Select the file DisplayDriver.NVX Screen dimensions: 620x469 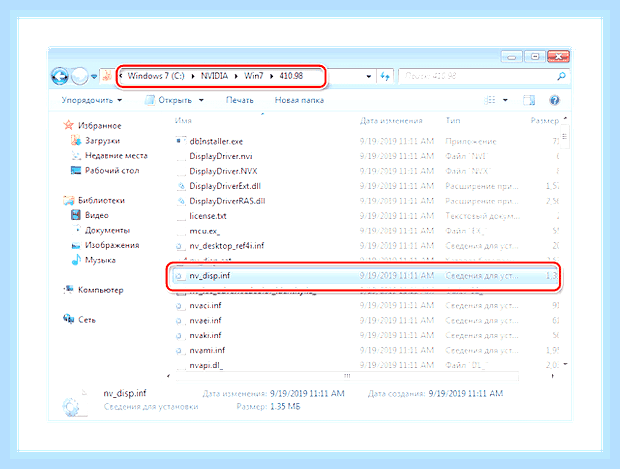(x=223, y=171)
